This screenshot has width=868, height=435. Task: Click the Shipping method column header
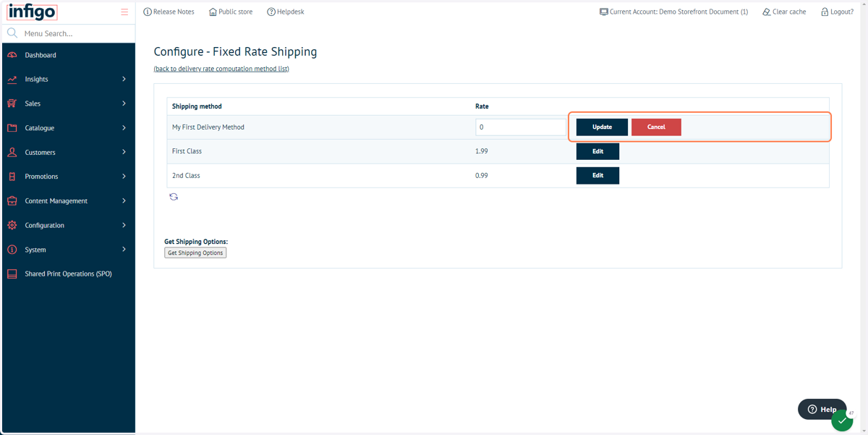click(197, 106)
